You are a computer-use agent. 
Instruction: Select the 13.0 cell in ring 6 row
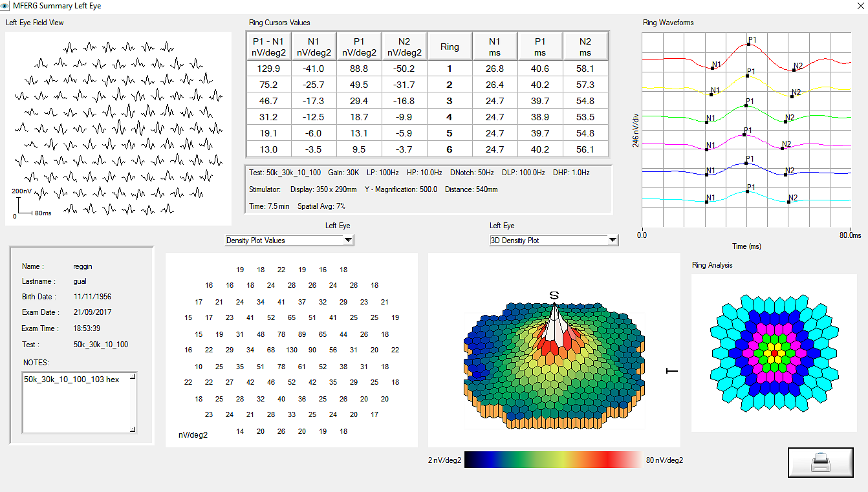tap(268, 149)
